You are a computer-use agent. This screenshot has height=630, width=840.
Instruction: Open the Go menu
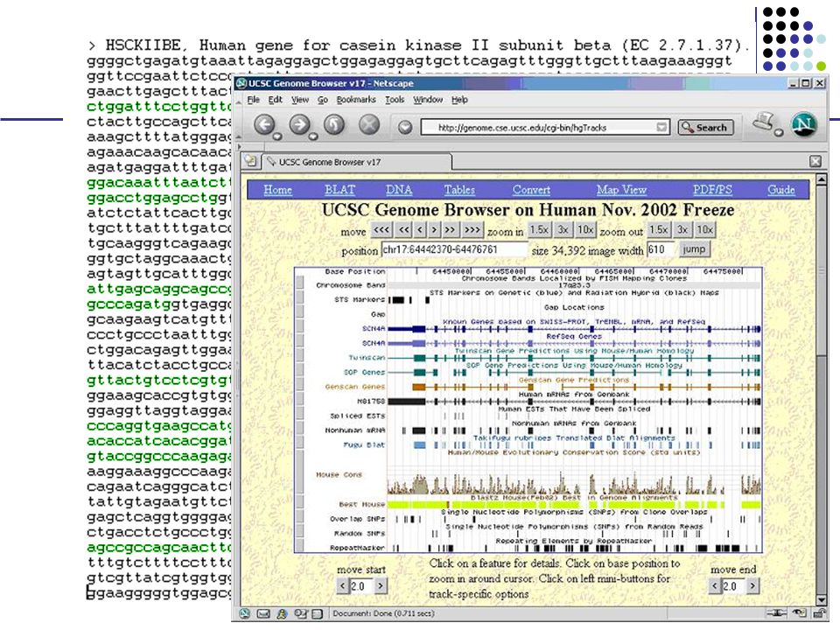click(x=323, y=100)
